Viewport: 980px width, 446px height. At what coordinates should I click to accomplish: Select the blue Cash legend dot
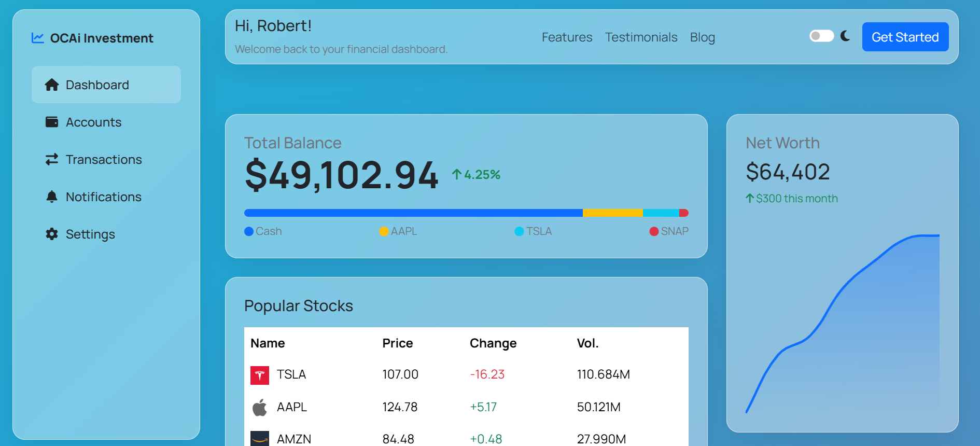click(x=249, y=231)
